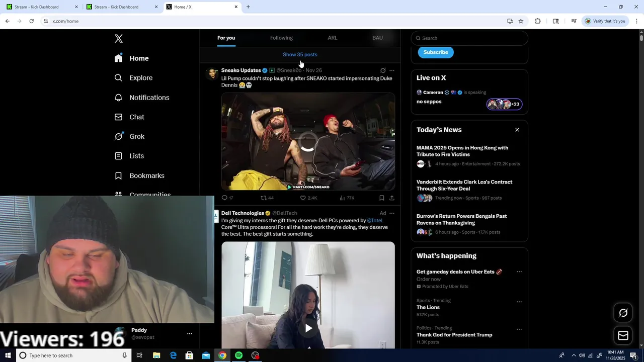The image size is (644, 362).
Task: Click the @Intel mention link
Action: click(374, 220)
